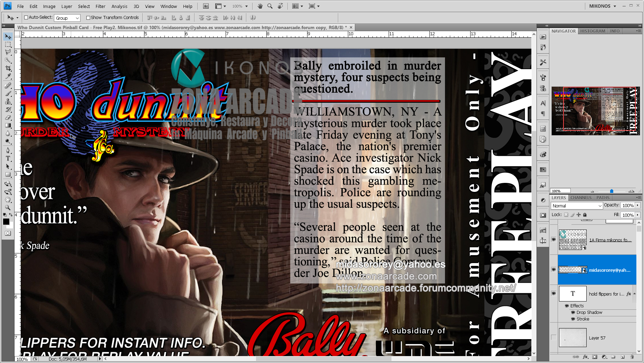Pick the Blur tool
Viewport: 644px width, 363px height.
pyautogui.click(x=8, y=133)
